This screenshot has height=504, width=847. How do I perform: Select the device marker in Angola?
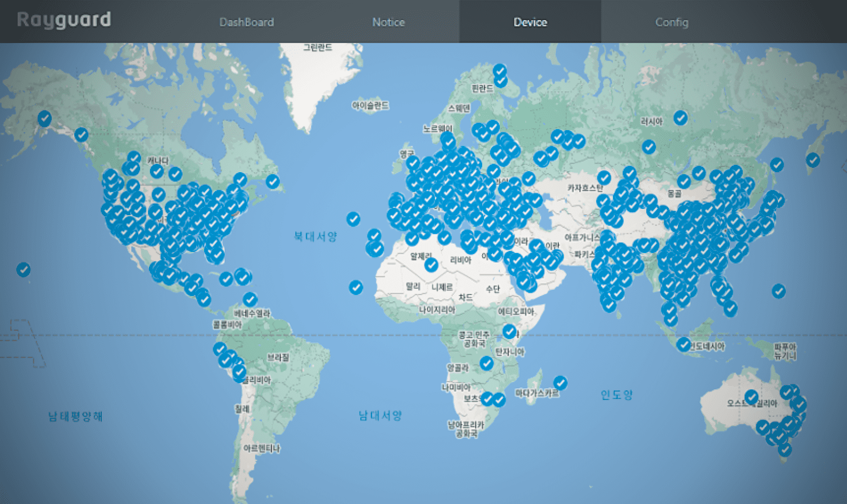pos(486,363)
